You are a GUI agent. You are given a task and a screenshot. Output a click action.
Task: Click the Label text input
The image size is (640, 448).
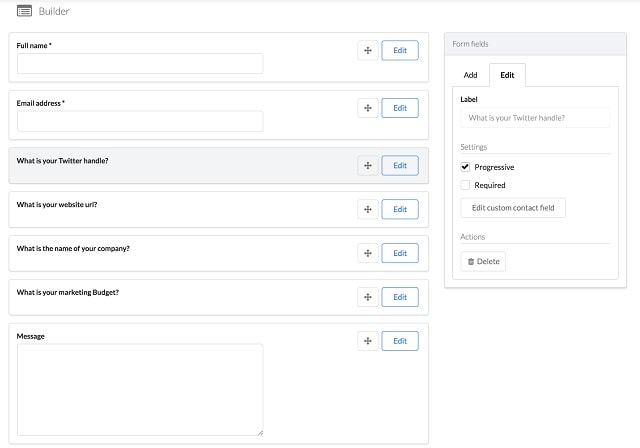pos(535,118)
